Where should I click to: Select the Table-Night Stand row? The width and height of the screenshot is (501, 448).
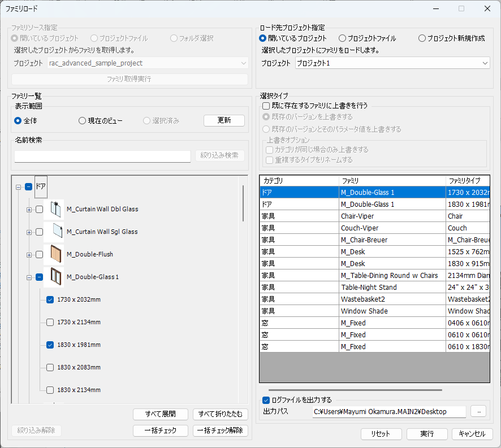(375, 288)
